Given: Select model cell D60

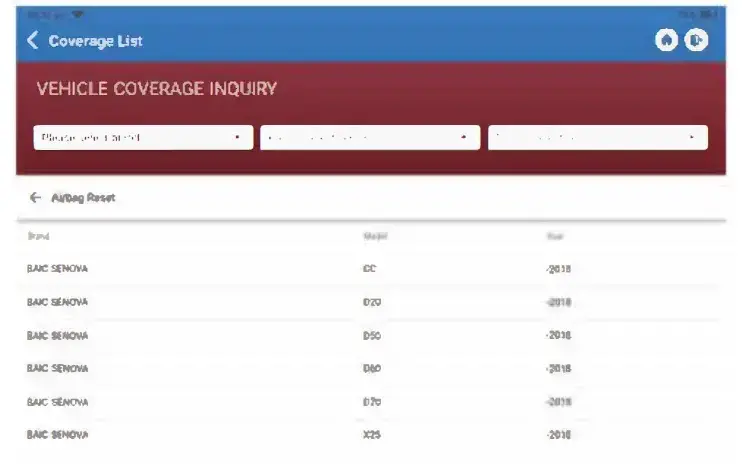Looking at the screenshot, I should pyautogui.click(x=372, y=368).
